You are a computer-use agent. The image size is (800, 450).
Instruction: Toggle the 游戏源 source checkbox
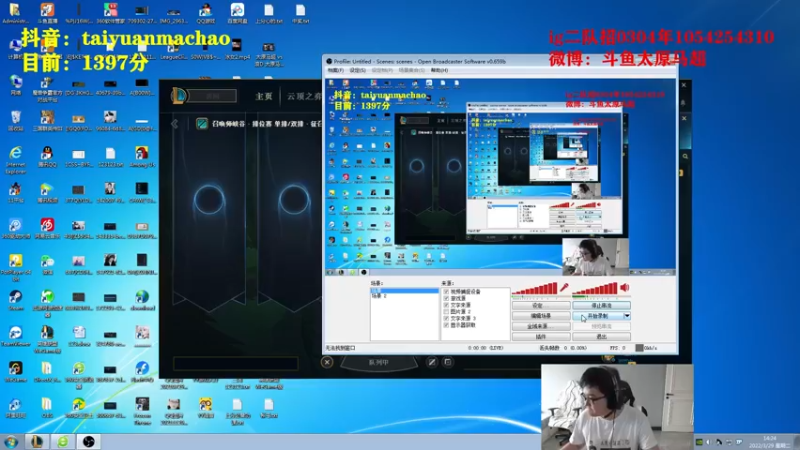point(446,298)
